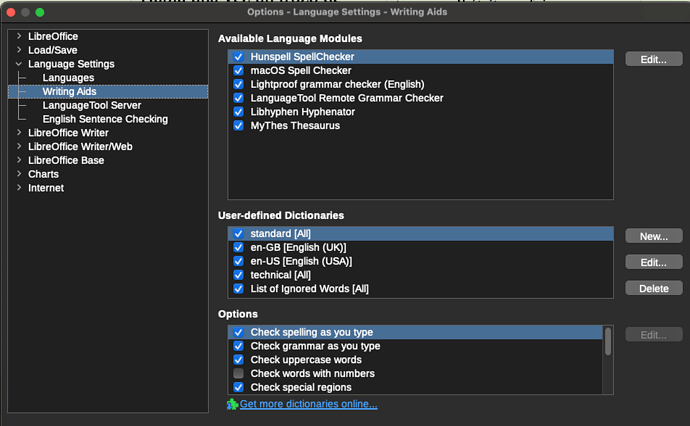The width and height of the screenshot is (690, 426).
Task: Select the en-US [English (USA)] row text
Action: pos(301,261)
